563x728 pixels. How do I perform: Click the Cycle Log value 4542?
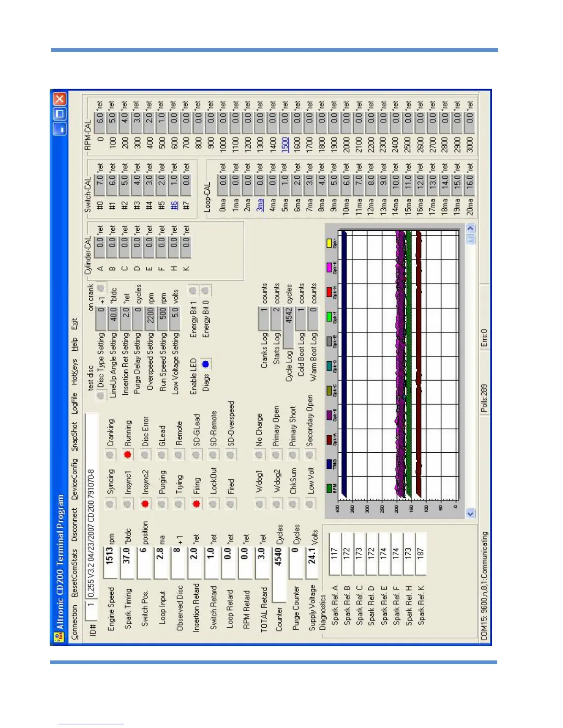click(288, 327)
